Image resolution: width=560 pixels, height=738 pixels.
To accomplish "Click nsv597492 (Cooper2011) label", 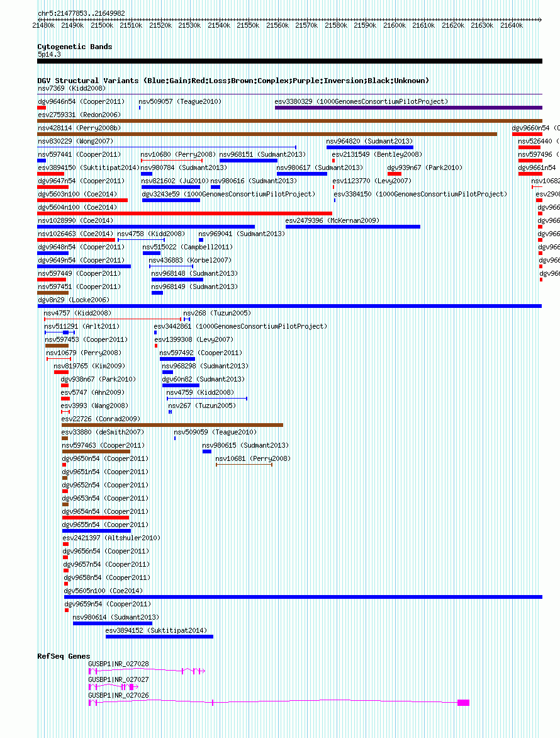I will (x=201, y=353).
